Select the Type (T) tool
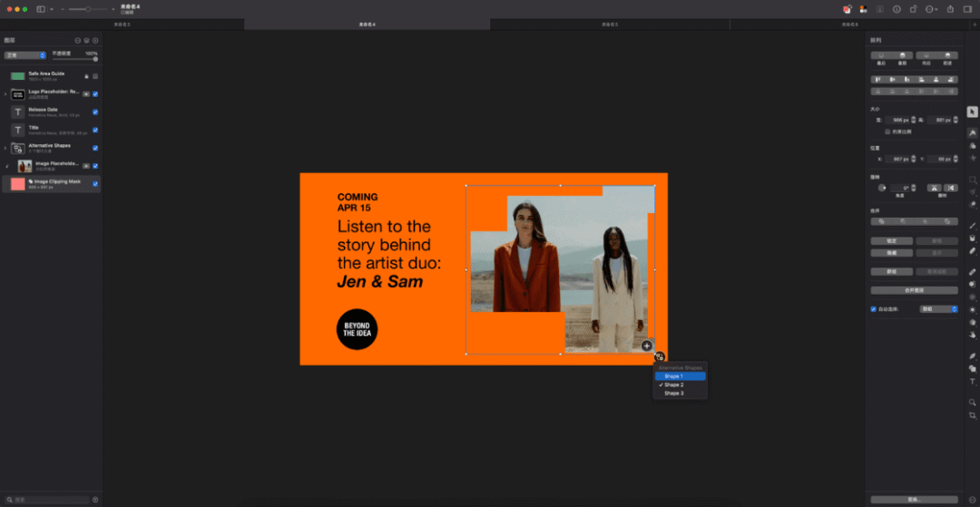Screen dimensions: 980x507 972,382
